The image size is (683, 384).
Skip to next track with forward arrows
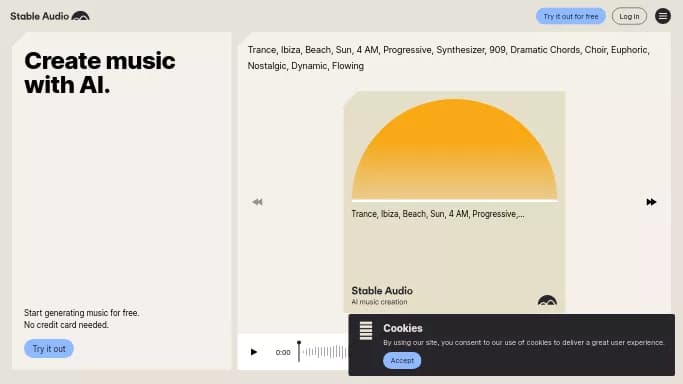[651, 202]
